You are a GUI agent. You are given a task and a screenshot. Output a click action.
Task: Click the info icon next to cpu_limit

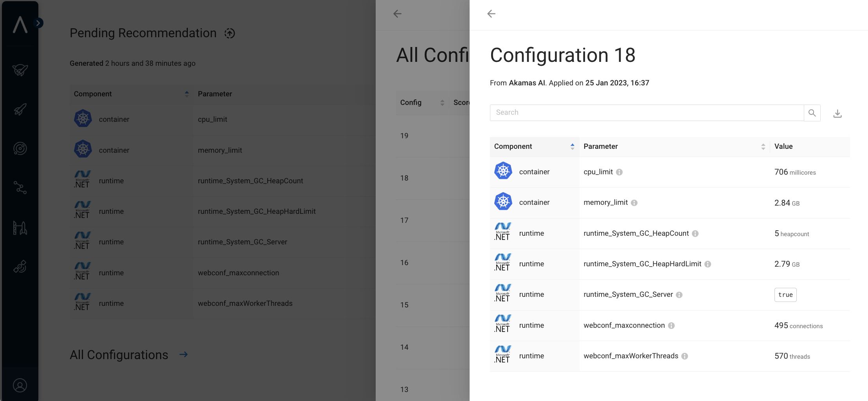[x=619, y=172]
